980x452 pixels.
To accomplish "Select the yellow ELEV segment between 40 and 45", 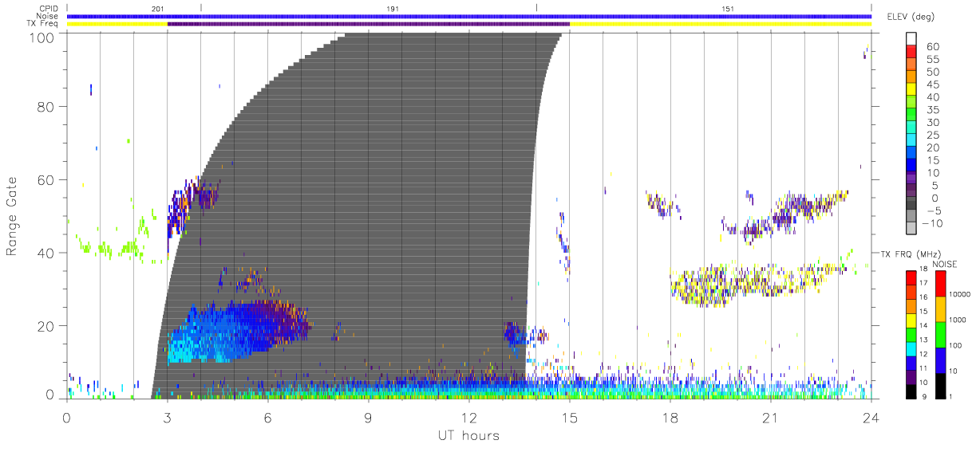I will (911, 90).
